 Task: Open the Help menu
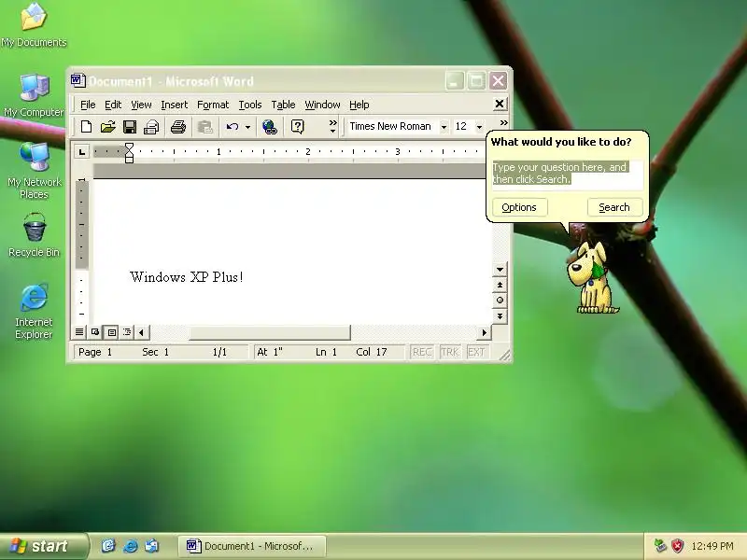tap(359, 105)
